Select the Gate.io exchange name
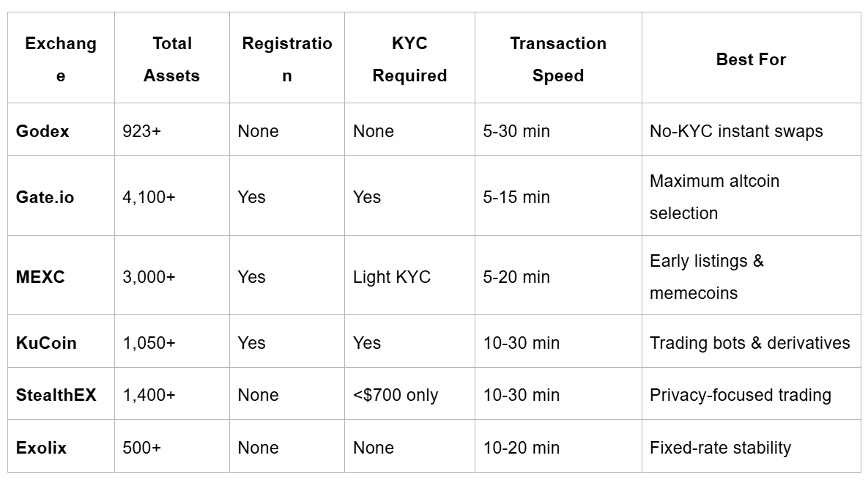Screen dimensions: 868x480 click(45, 197)
